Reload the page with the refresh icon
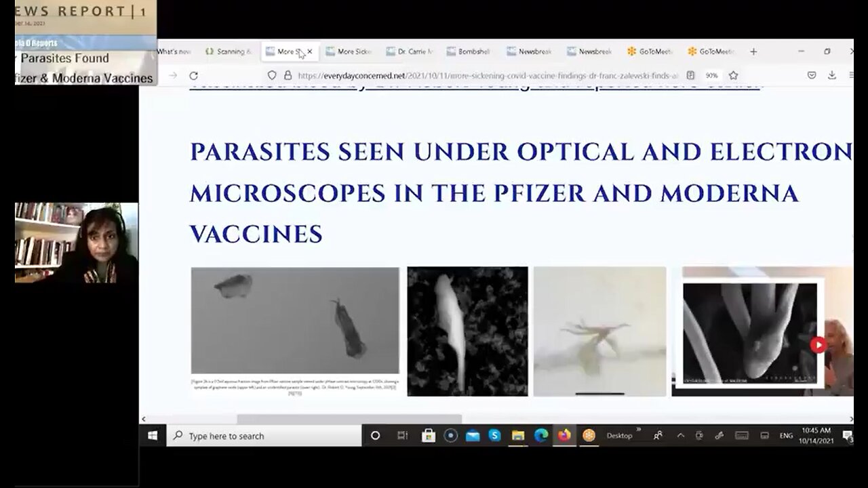 tap(194, 76)
